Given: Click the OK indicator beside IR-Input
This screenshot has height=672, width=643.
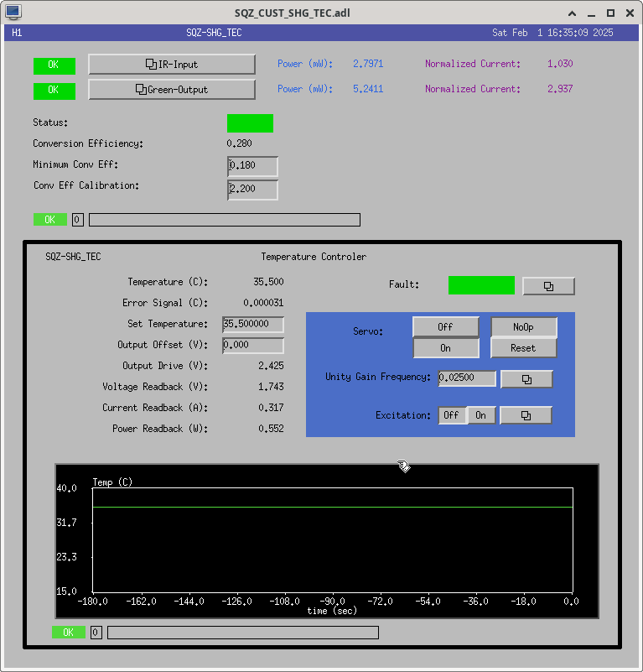Looking at the screenshot, I should 54,65.
